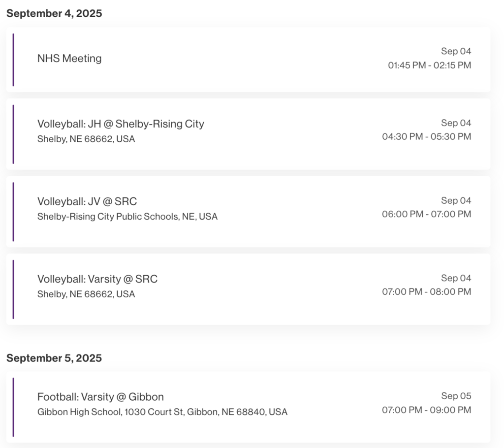Click Shelby, NE 68662 under Varsity volleyball
This screenshot has height=448, width=504.
[x=86, y=294]
